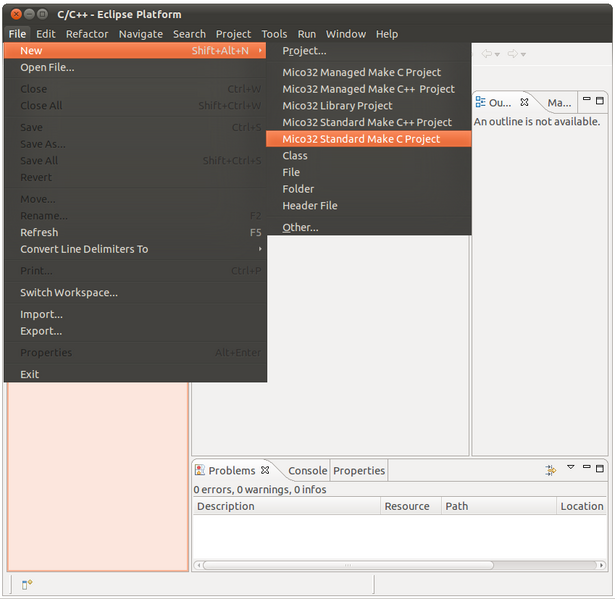The height and width of the screenshot is (599, 615).
Task: Open the Tools menu
Action: tap(274, 34)
